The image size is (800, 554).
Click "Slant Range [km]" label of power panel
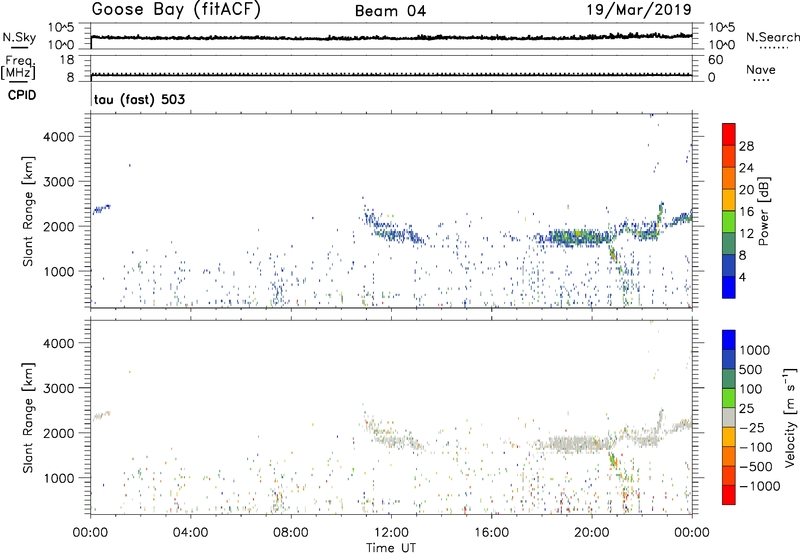click(28, 211)
